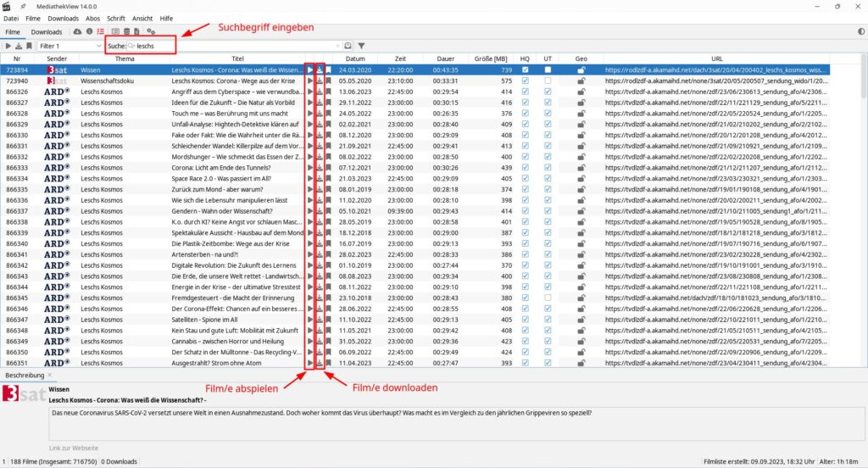Toggle UT checkbox for row 866345
The image size is (868, 468).
tap(548, 298)
